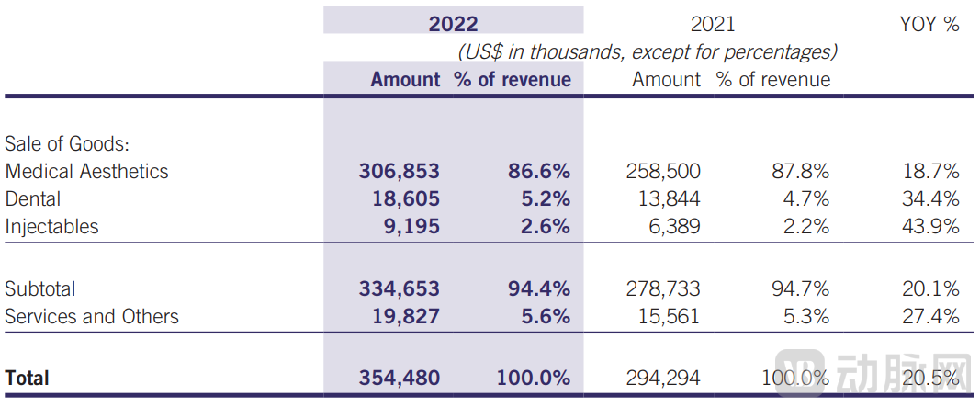Image resolution: width=980 pixels, height=407 pixels.
Task: Click the bold Total row label
Action: coord(28,378)
